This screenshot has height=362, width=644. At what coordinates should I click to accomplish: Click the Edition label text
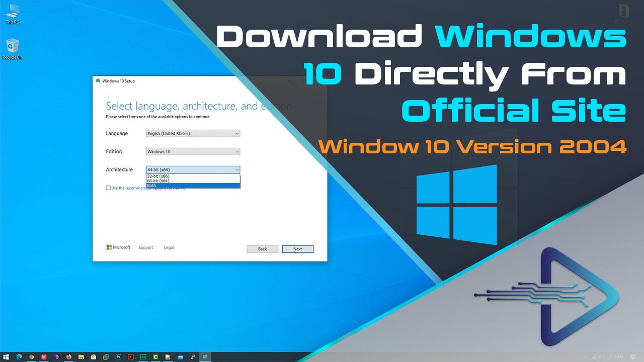pyautogui.click(x=114, y=152)
